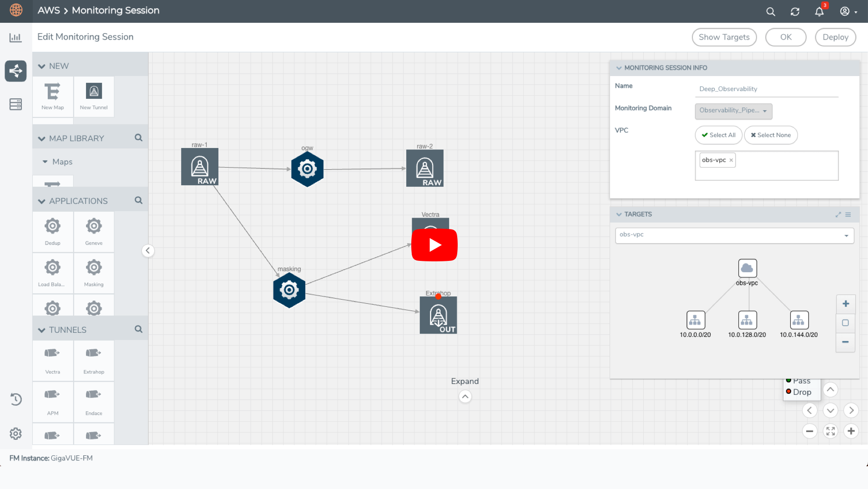Edit the Name field Deep_Observability

[x=767, y=89]
